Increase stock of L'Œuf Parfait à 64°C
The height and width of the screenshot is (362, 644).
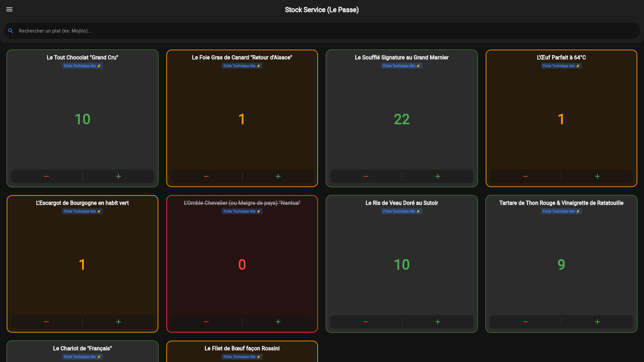click(x=597, y=176)
